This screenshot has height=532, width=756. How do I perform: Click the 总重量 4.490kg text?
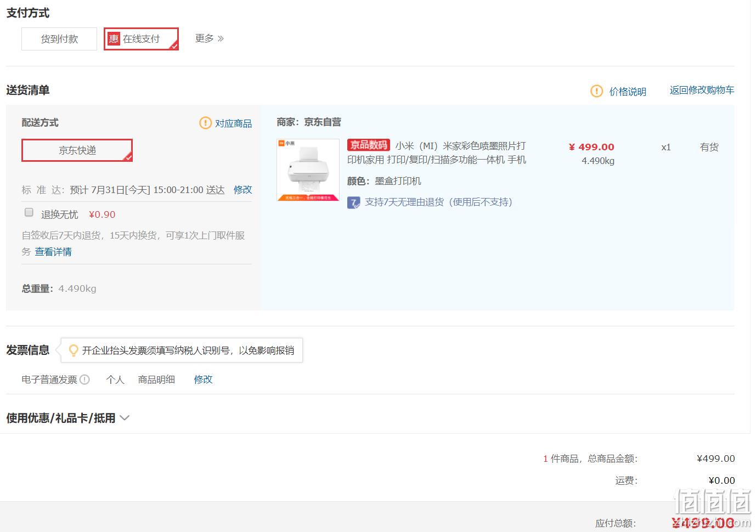point(59,288)
